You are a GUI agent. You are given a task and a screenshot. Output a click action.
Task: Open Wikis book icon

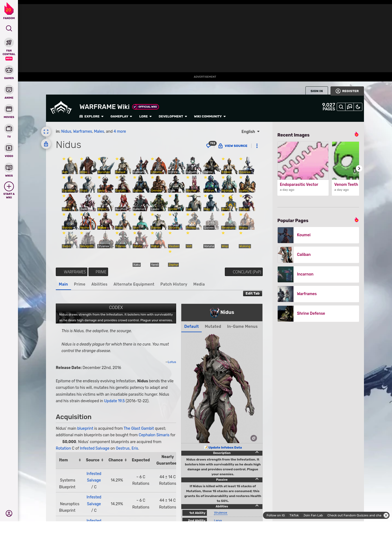pos(9,168)
